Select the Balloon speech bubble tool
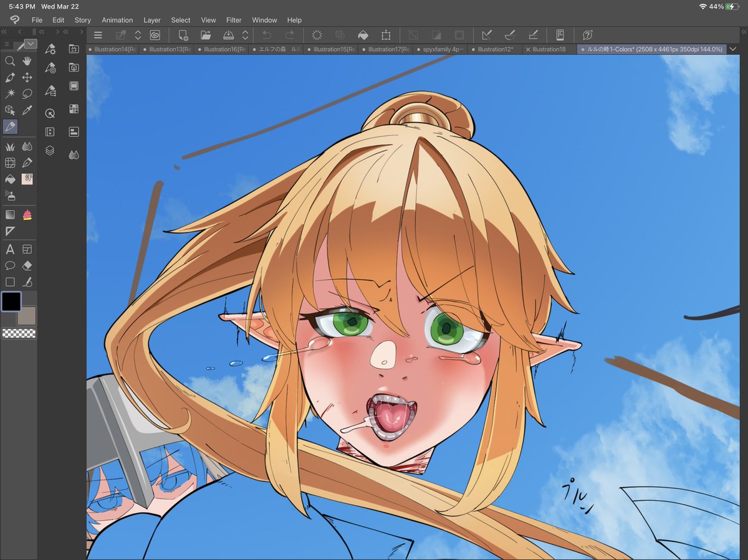This screenshot has height=560, width=748. [x=10, y=265]
